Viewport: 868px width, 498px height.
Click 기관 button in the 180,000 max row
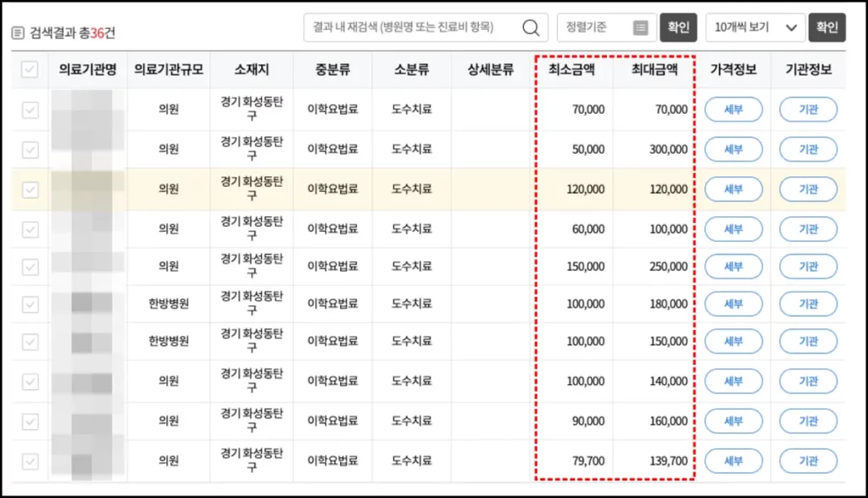(x=808, y=304)
